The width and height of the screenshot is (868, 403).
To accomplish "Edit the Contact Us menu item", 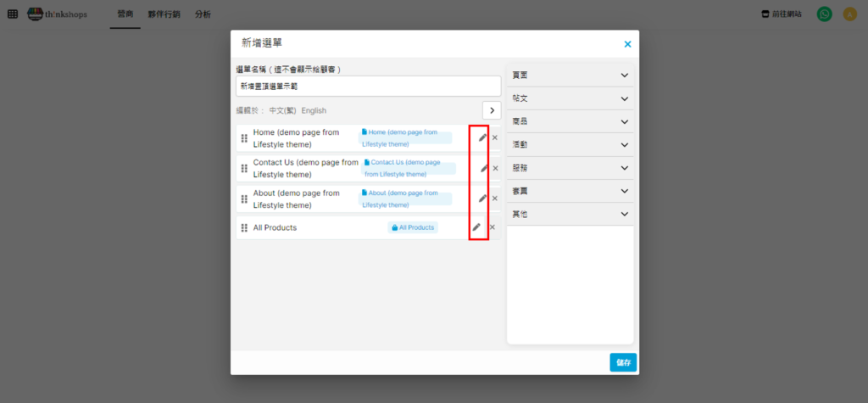I will click(x=484, y=168).
